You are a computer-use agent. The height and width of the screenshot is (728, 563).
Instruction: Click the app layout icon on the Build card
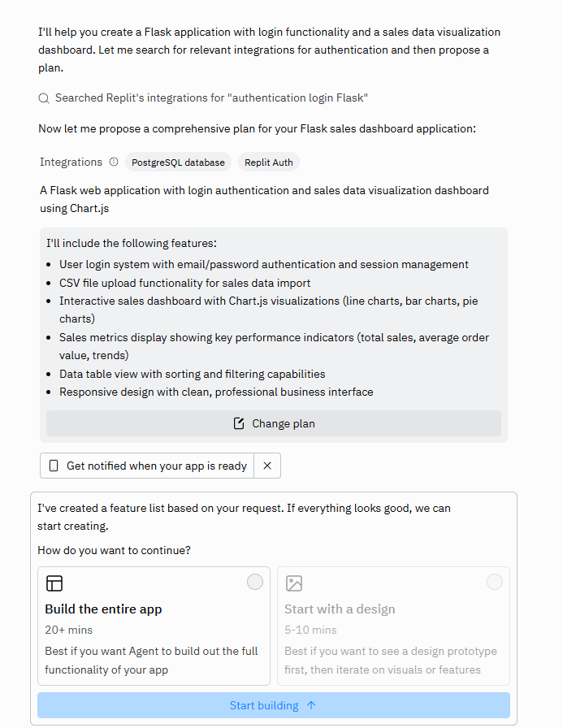pyautogui.click(x=54, y=583)
